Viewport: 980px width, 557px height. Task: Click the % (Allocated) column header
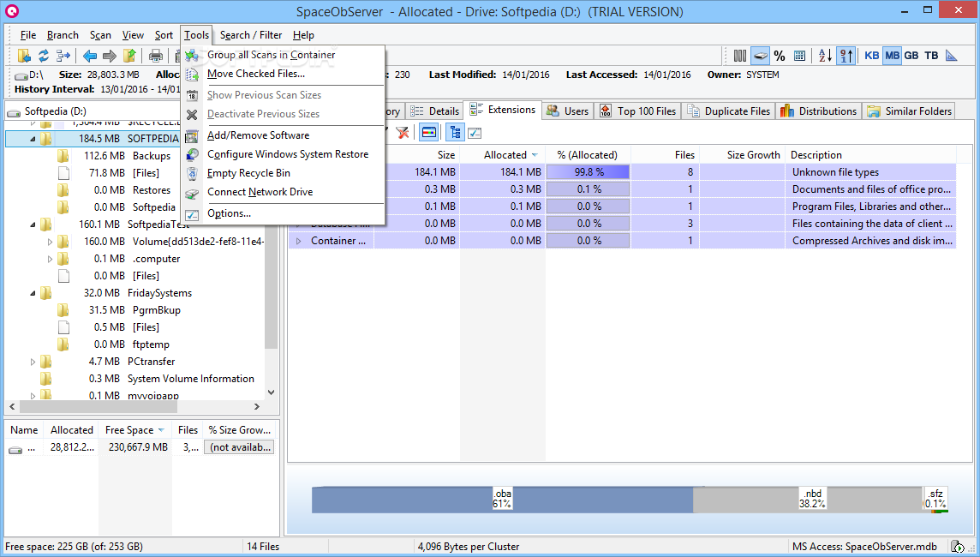(589, 155)
